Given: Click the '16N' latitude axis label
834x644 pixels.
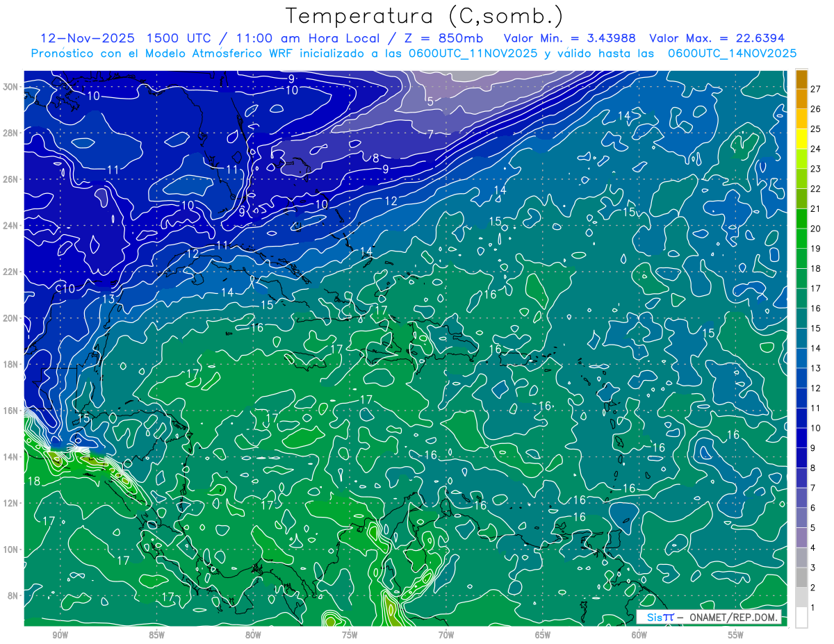Looking at the screenshot, I should [x=11, y=411].
